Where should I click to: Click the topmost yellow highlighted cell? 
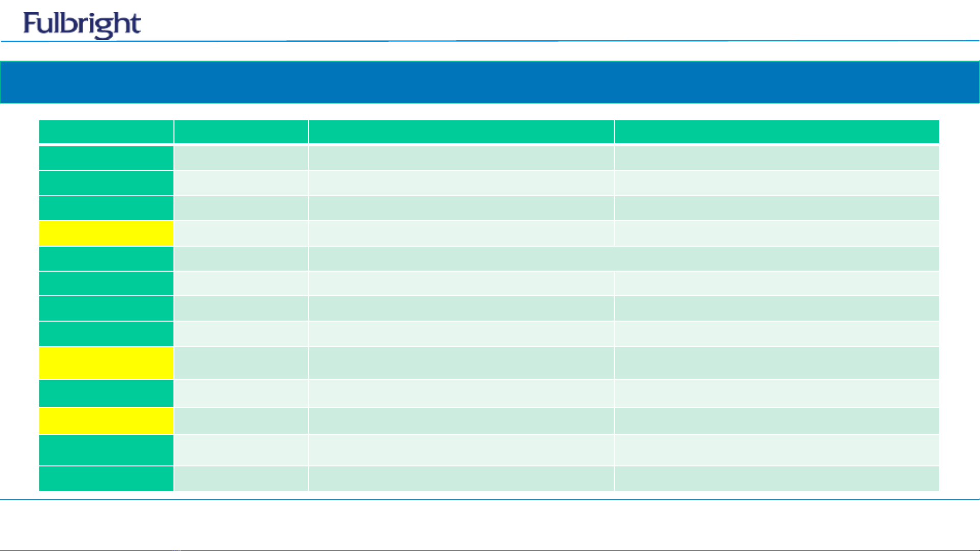106,233
